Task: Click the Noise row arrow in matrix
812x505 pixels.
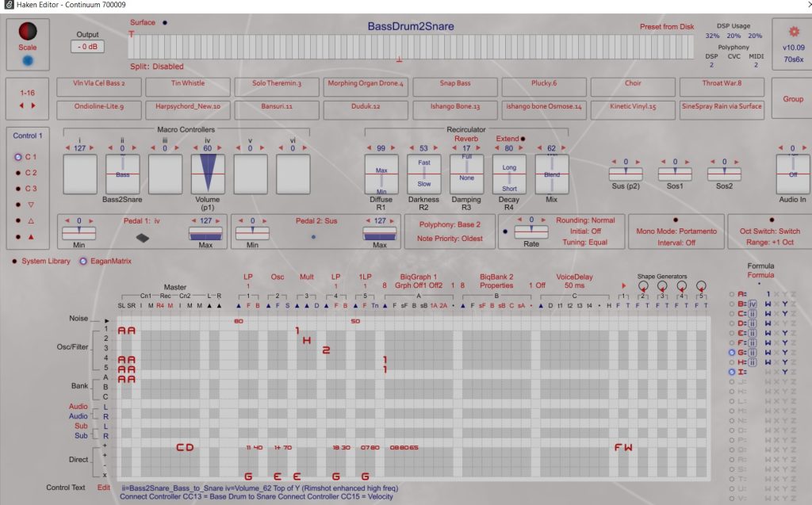Action: tap(107, 320)
